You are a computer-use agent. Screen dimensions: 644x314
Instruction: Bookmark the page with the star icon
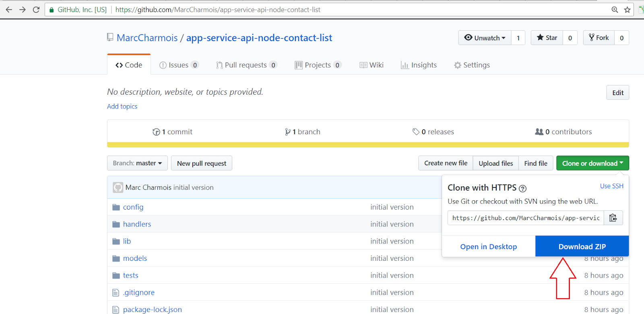click(627, 10)
